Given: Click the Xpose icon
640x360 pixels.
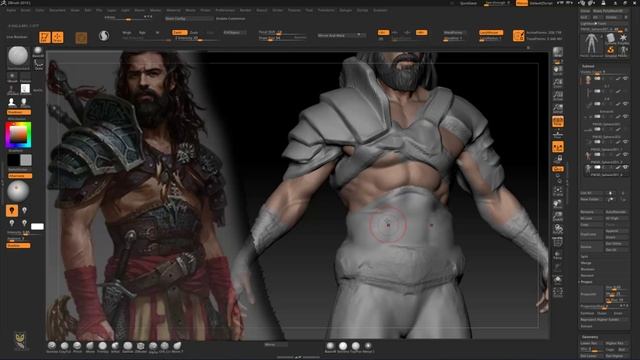Looking at the screenshot, I should pyautogui.click(x=558, y=292).
